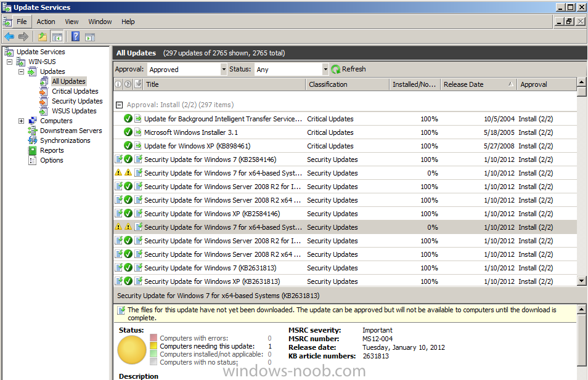Select the Update Services root node

coord(41,52)
